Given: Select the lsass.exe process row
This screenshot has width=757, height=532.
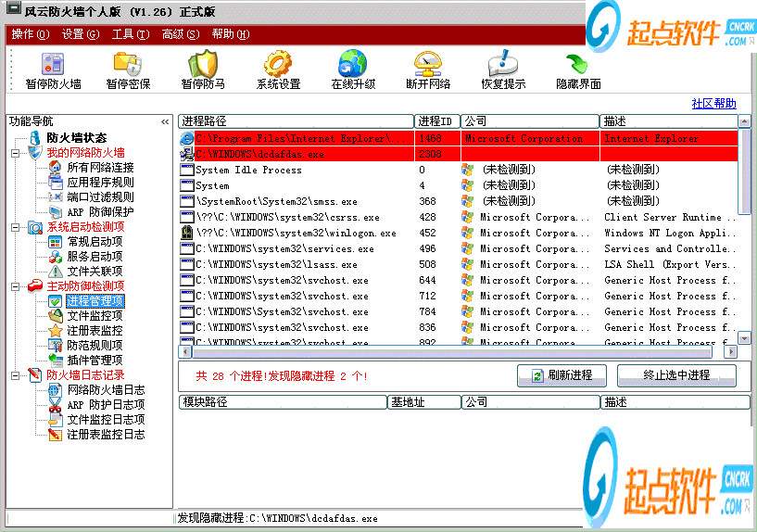Looking at the screenshot, I should point(458,264).
